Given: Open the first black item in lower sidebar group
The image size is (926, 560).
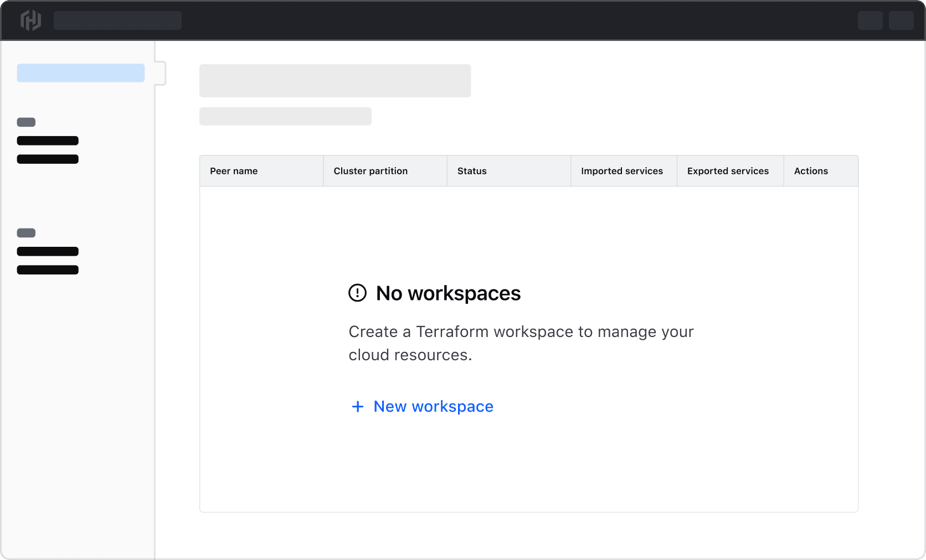Looking at the screenshot, I should pos(48,251).
